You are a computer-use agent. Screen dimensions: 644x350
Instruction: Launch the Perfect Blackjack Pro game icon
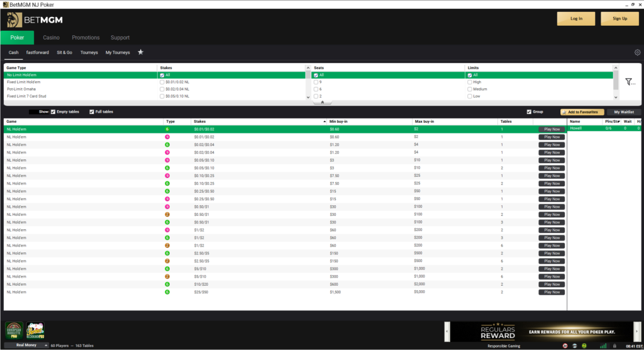pos(35,330)
